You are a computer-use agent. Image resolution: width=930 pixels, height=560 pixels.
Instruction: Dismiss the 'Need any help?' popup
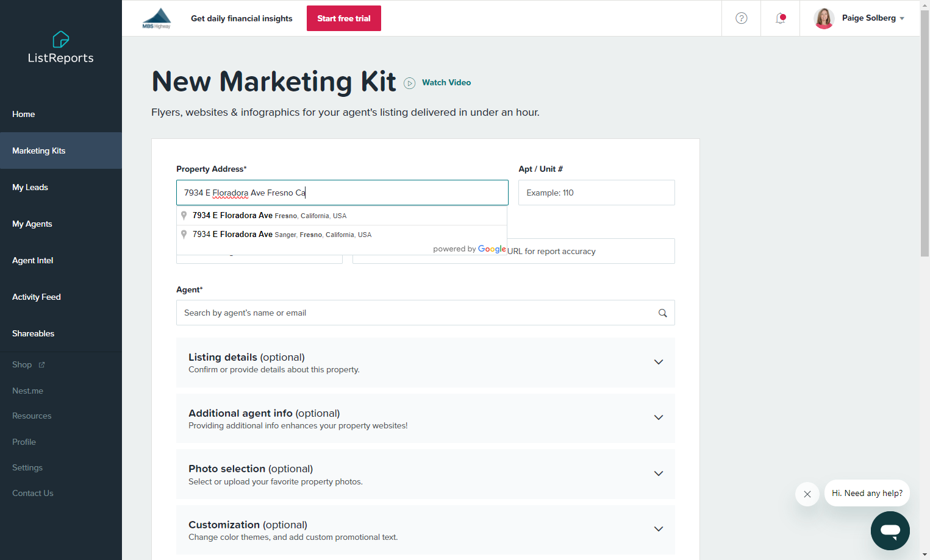pyautogui.click(x=807, y=494)
